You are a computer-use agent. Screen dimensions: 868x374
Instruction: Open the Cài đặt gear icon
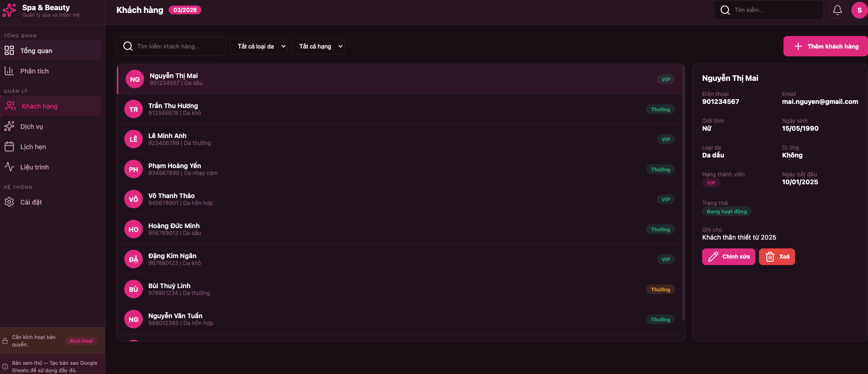[x=10, y=202]
